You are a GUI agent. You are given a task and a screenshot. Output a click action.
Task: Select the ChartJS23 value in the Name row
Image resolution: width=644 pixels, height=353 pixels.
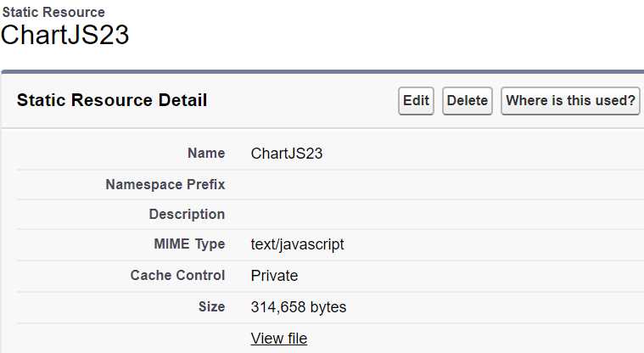287,154
